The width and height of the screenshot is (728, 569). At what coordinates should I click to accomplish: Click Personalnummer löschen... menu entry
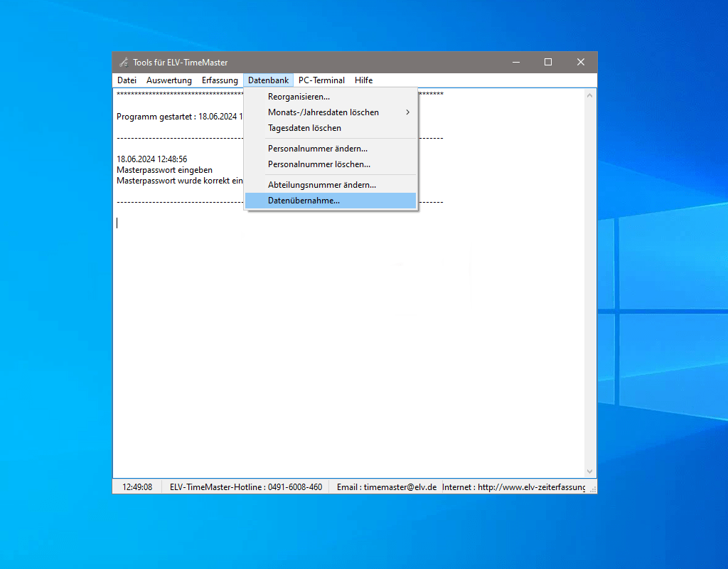pos(318,164)
